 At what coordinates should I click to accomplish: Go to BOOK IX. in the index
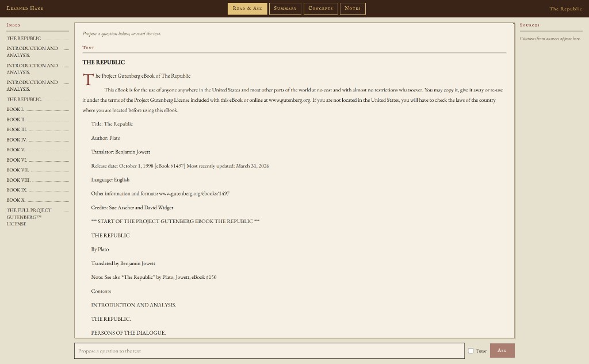point(37,190)
